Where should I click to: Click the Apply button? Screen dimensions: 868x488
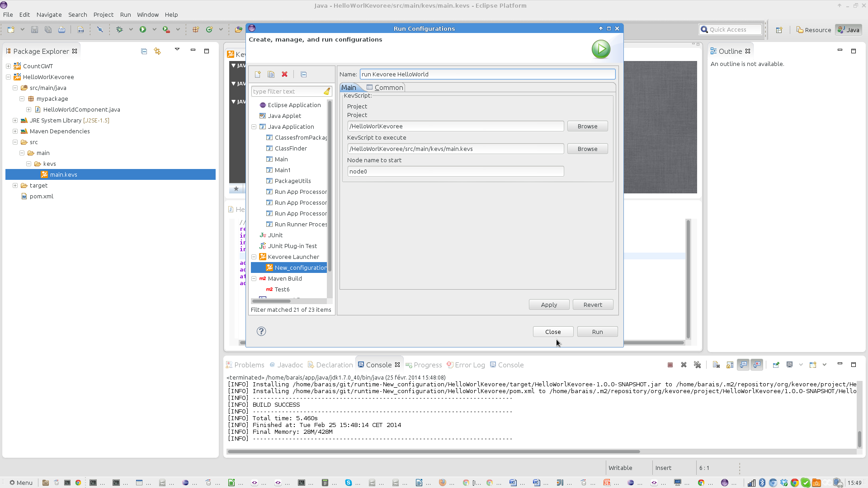549,305
